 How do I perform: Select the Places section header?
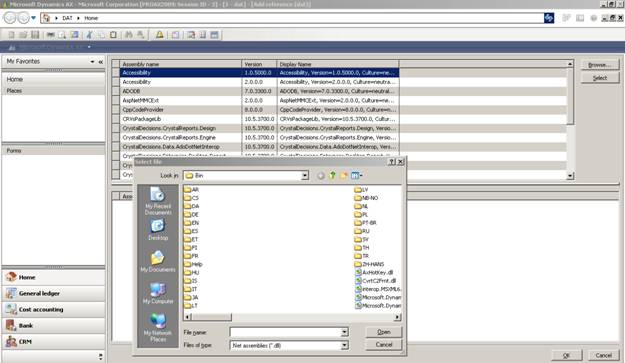[53, 91]
